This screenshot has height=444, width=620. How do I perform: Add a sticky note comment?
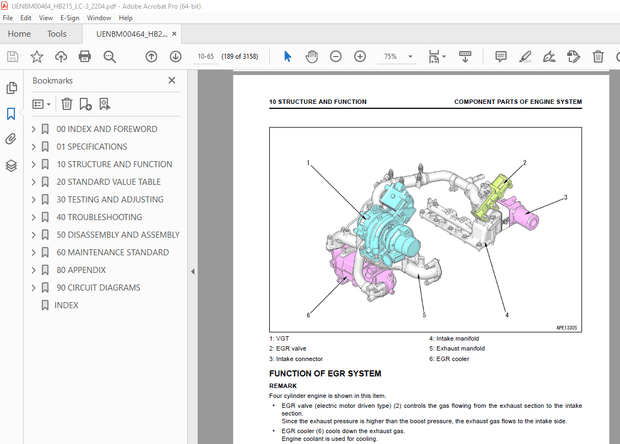click(x=501, y=57)
